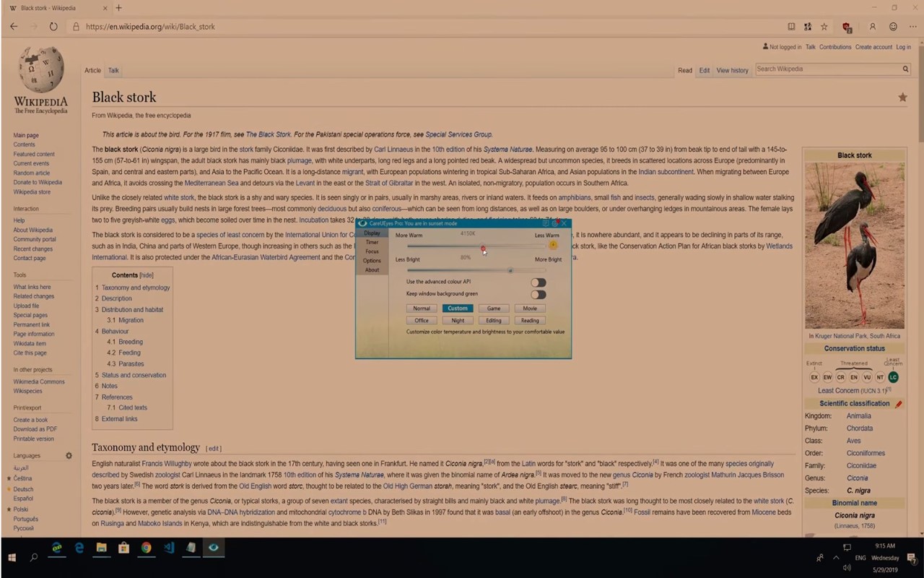Click the yellow sun icon beside Less Warm
The width and height of the screenshot is (924, 578).
click(x=553, y=245)
